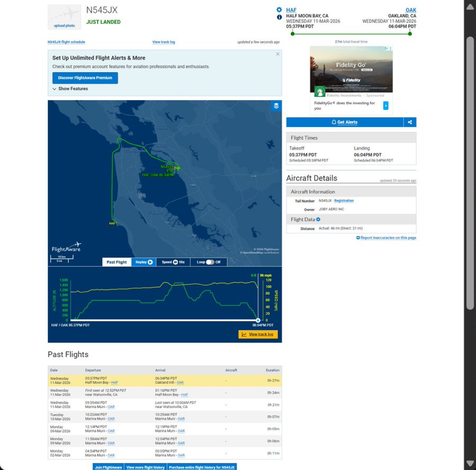The image size is (476, 470).
Task: Click the ad arrow button on Fidelity ad
Action: [x=386, y=106]
